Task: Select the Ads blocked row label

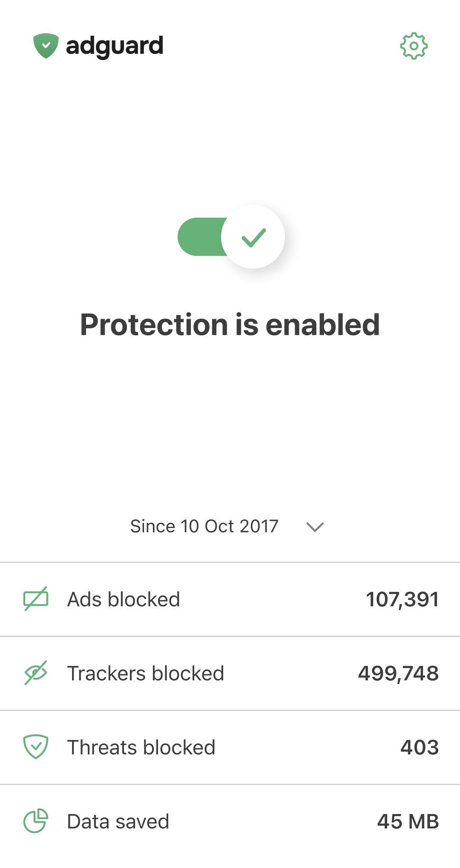Action: 124,599
